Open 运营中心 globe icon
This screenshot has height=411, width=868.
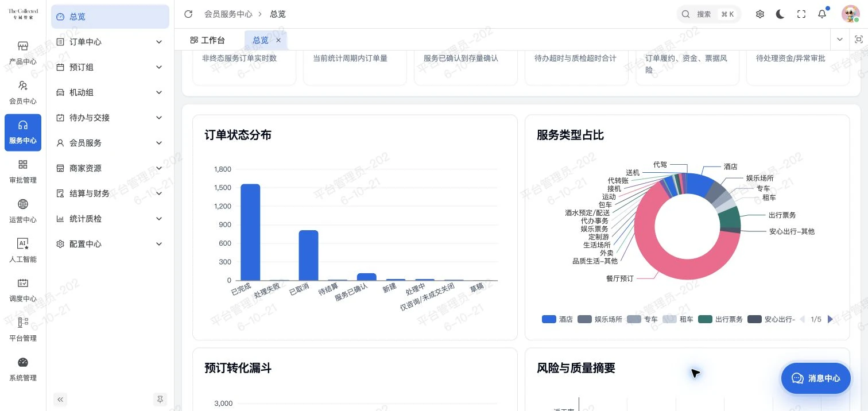click(x=23, y=204)
